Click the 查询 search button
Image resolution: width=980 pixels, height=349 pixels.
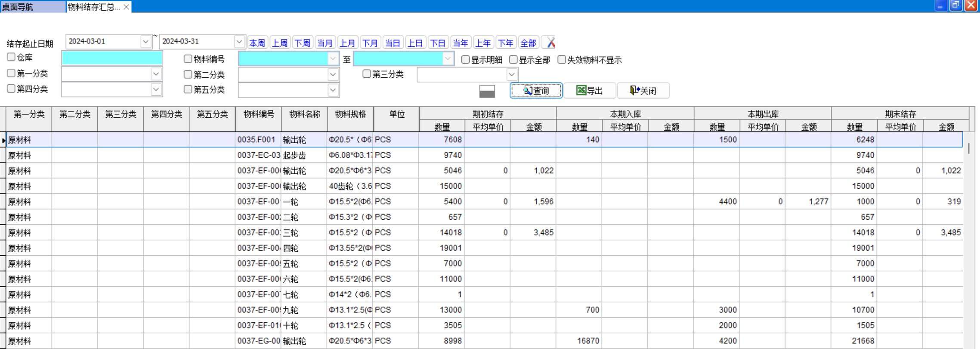point(536,91)
